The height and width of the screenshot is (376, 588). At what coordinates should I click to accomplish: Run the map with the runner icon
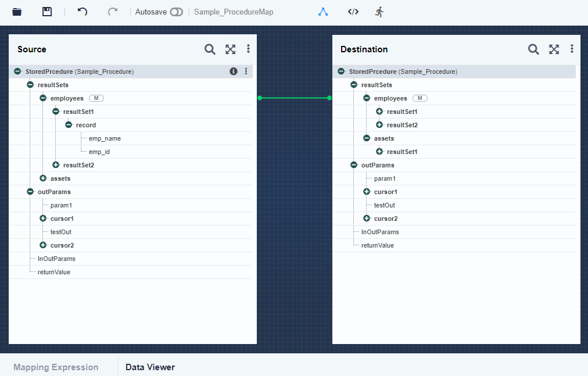pos(379,12)
